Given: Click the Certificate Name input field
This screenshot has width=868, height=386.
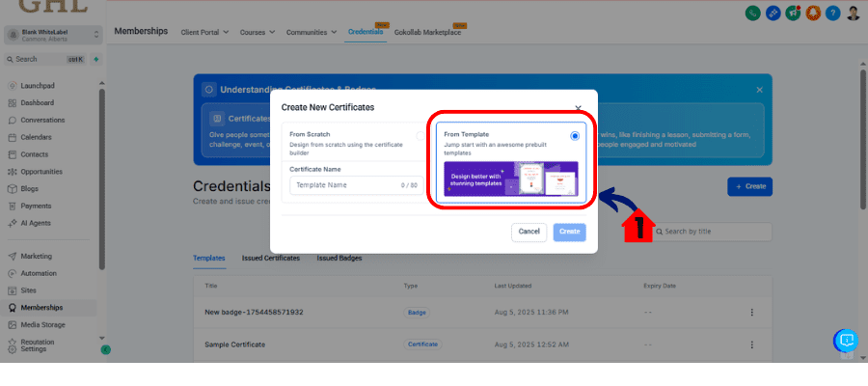Looking at the screenshot, I should [x=357, y=185].
